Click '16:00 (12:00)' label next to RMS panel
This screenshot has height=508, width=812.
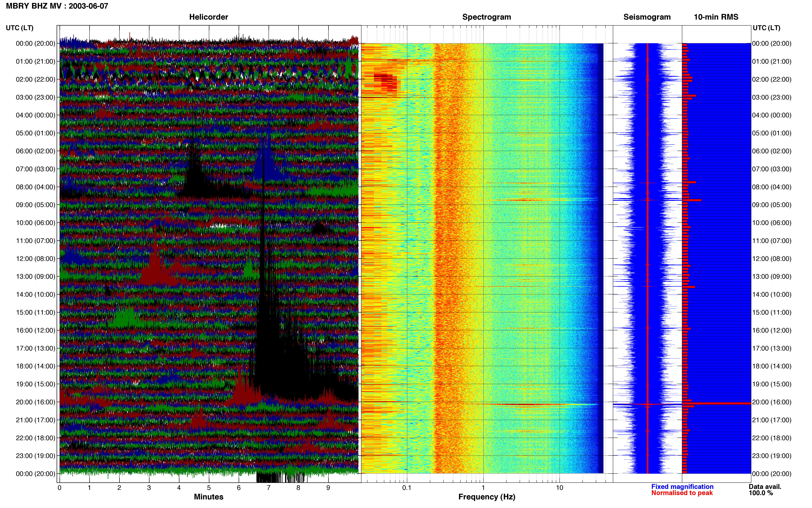(x=772, y=330)
